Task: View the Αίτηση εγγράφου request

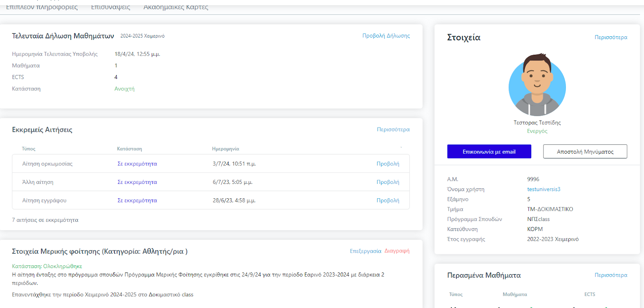Action: pos(388,200)
